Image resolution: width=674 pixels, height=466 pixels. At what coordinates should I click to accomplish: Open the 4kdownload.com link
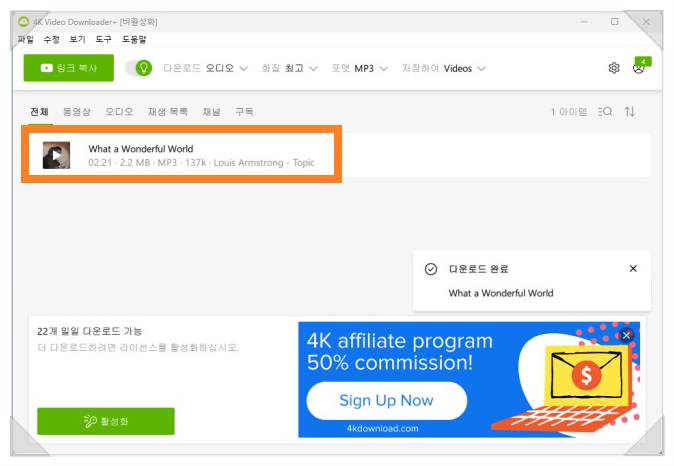[x=383, y=429]
